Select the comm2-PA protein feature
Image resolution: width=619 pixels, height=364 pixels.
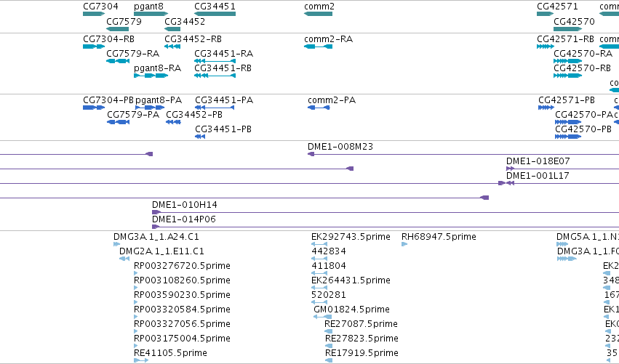coord(319,108)
